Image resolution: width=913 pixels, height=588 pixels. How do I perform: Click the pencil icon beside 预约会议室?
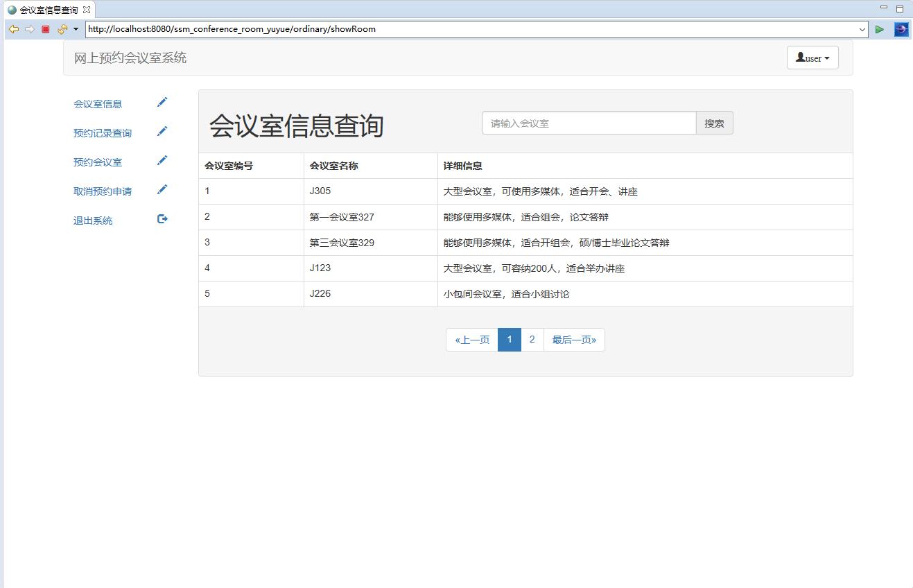(162, 159)
